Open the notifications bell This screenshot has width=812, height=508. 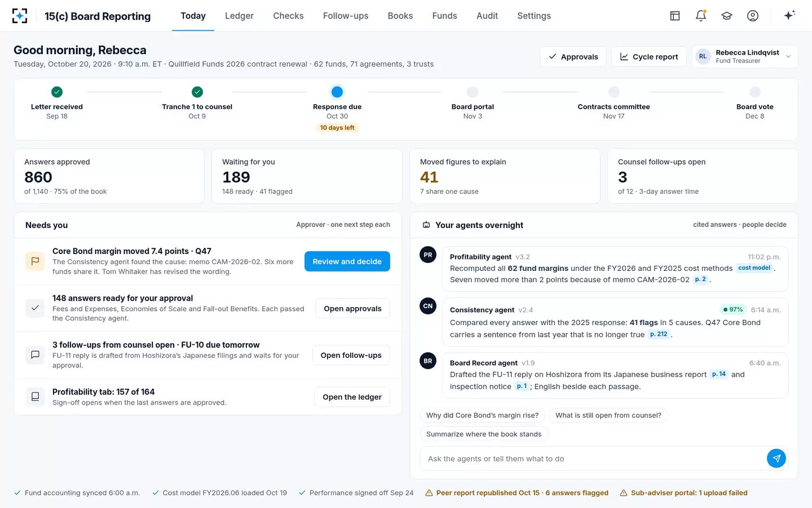click(x=701, y=16)
